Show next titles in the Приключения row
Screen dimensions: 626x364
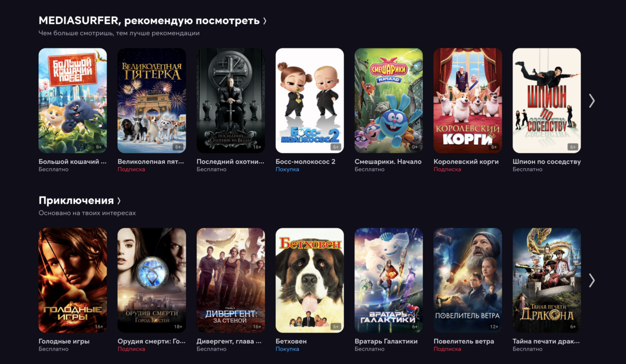592,280
